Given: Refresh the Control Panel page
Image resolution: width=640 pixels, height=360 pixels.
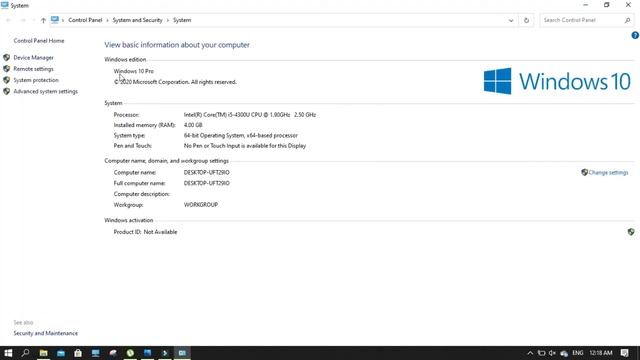Looking at the screenshot, I should (x=526, y=20).
